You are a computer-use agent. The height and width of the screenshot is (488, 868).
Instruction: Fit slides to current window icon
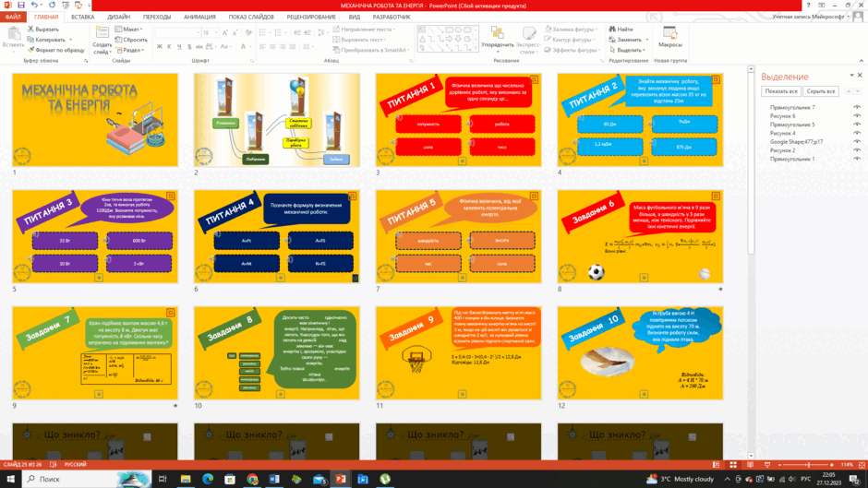coord(862,465)
